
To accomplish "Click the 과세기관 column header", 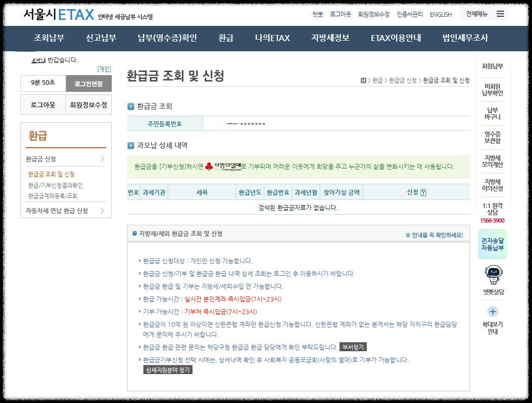I will click(153, 192).
